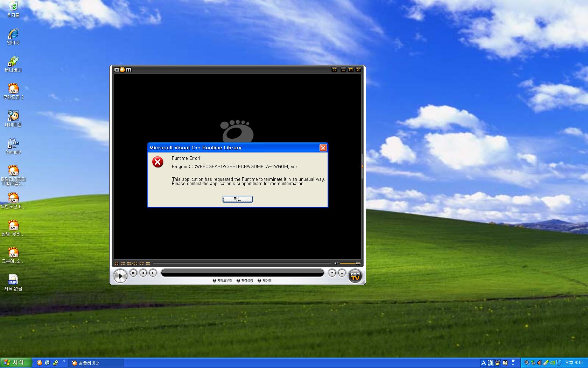
Task: Select the 무한도전 2 AVI file
Action: (x=13, y=91)
